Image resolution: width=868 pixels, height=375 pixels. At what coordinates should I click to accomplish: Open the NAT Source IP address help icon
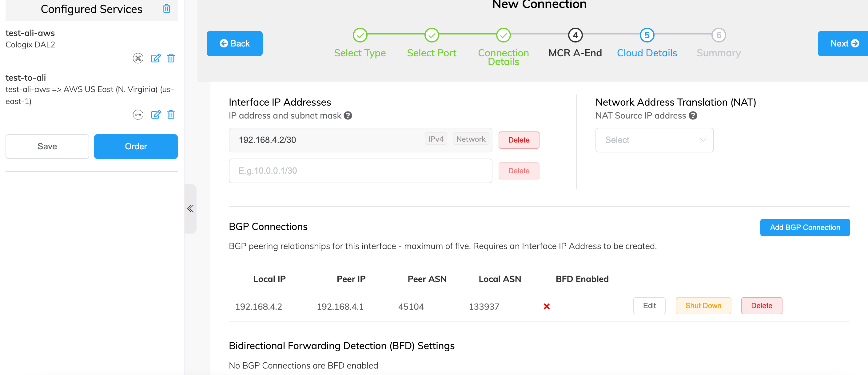click(x=693, y=116)
